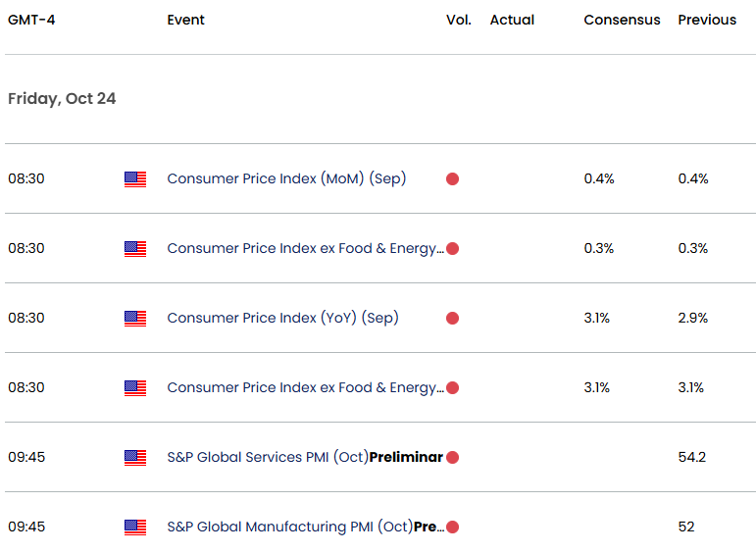Open the Consumer Price Index (YoY) (Sep) event

pyautogui.click(x=282, y=318)
